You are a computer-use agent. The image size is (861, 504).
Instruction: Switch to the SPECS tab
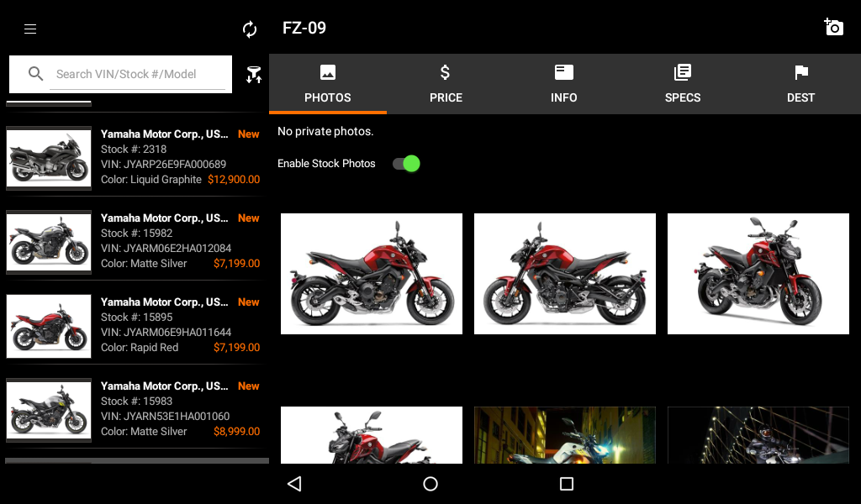683,84
